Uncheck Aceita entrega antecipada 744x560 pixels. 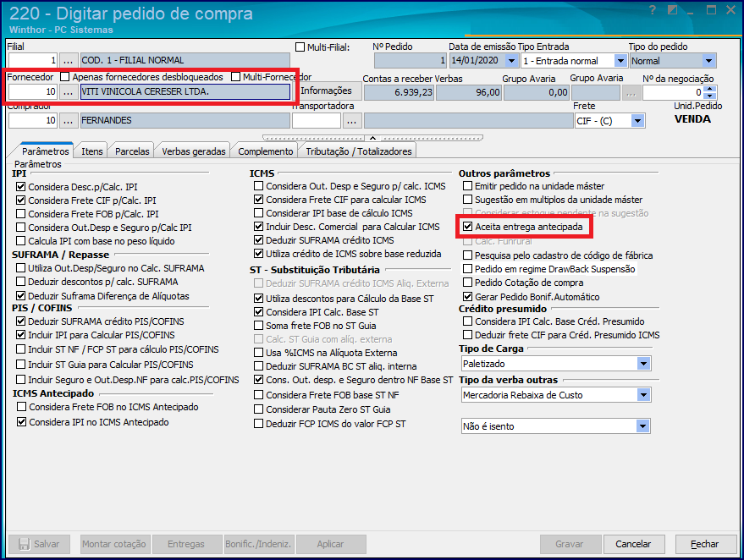point(468,227)
